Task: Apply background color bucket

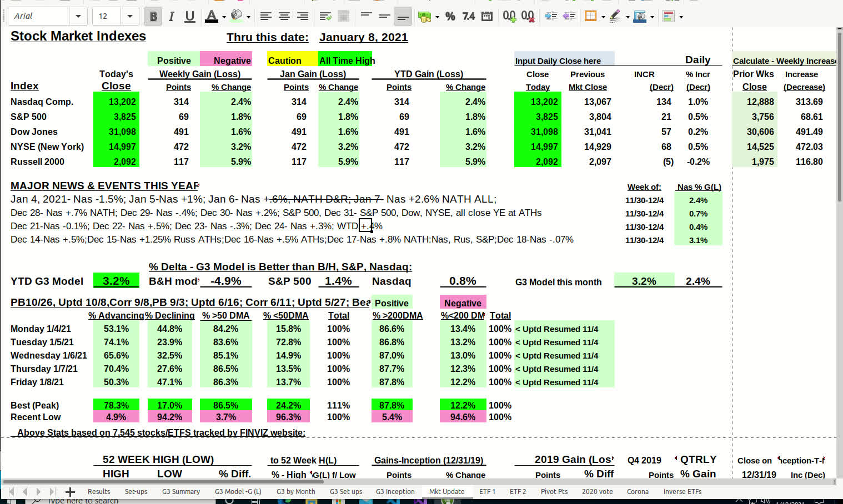Action: pos(237,17)
